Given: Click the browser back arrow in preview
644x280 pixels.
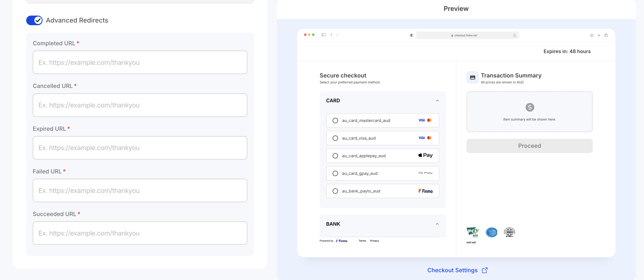Looking at the screenshot, I should pyautogui.click(x=331, y=35).
